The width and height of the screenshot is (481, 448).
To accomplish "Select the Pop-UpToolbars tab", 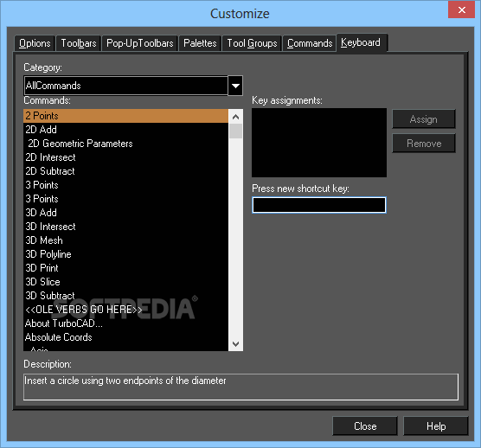I will pyautogui.click(x=140, y=43).
